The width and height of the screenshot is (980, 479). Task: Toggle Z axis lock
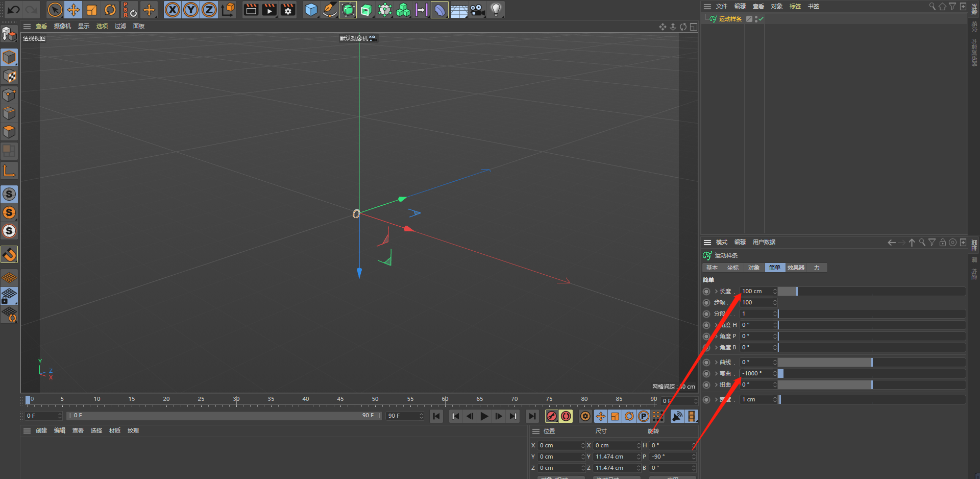(209, 10)
